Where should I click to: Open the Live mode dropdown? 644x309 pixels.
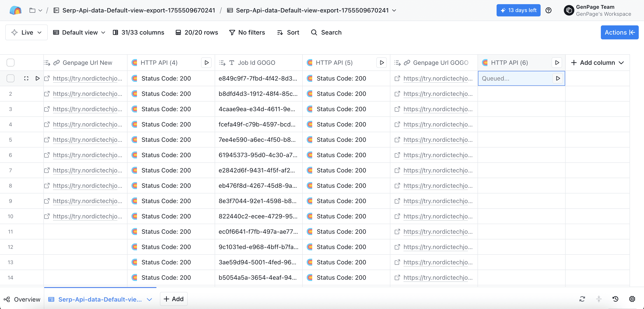pos(27,32)
